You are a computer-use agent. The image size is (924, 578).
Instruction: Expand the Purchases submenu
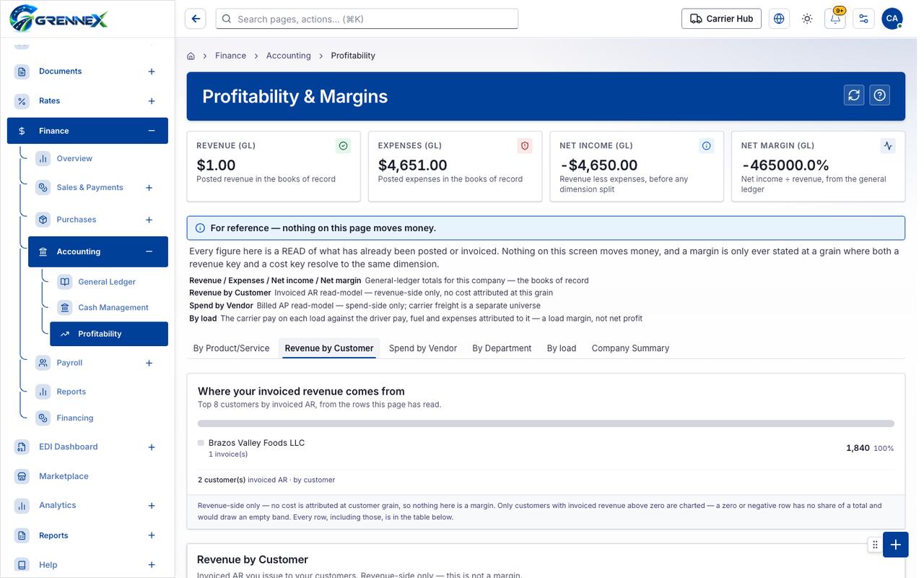pos(149,220)
